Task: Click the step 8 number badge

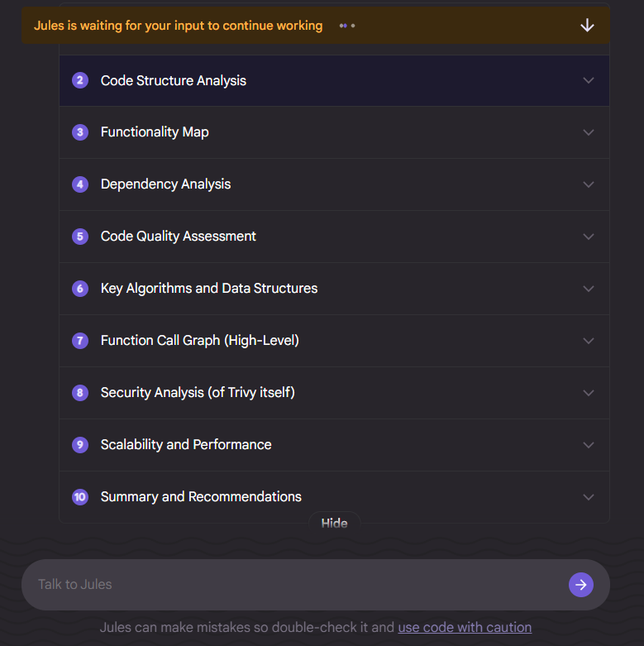Action: pyautogui.click(x=80, y=393)
